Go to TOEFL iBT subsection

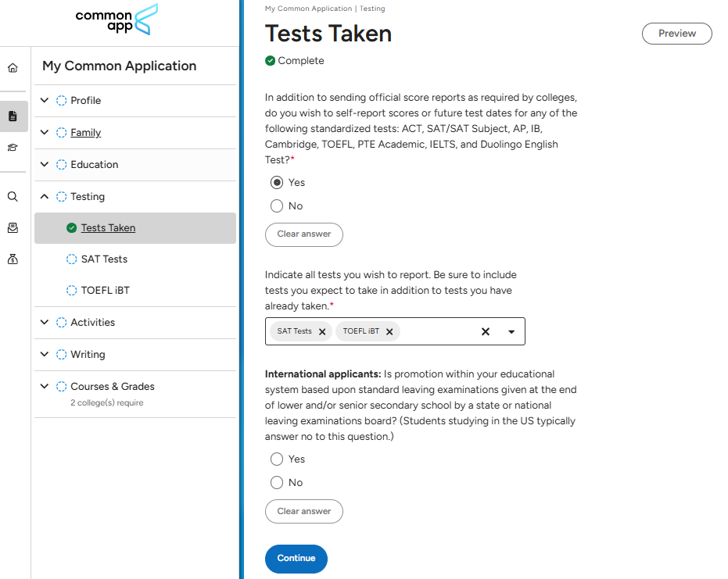105,291
